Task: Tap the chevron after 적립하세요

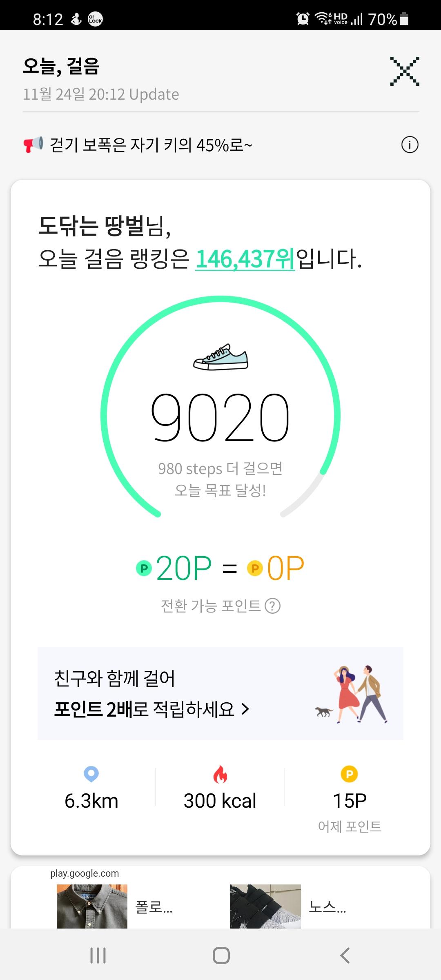Action: 245,709
